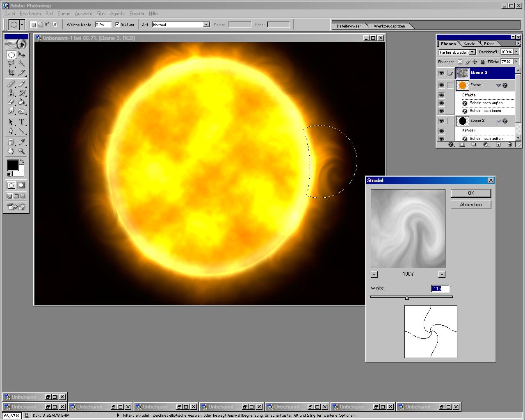Select the Path Selection arrow tool
This screenshot has height=420, width=525.
[x=11, y=122]
